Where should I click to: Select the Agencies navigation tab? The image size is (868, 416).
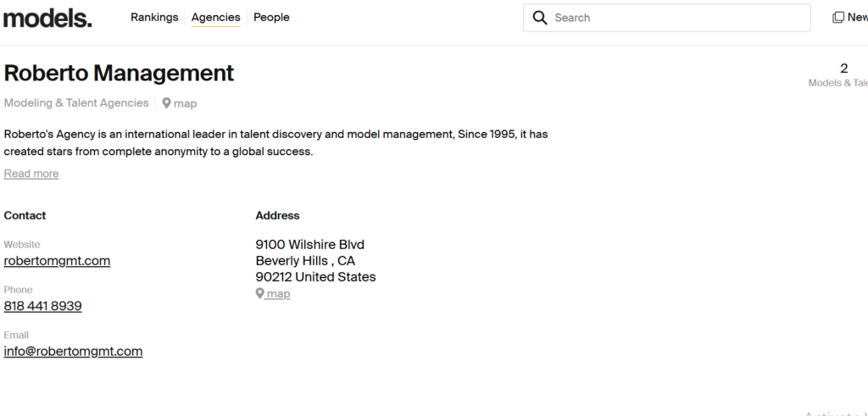coord(215,18)
